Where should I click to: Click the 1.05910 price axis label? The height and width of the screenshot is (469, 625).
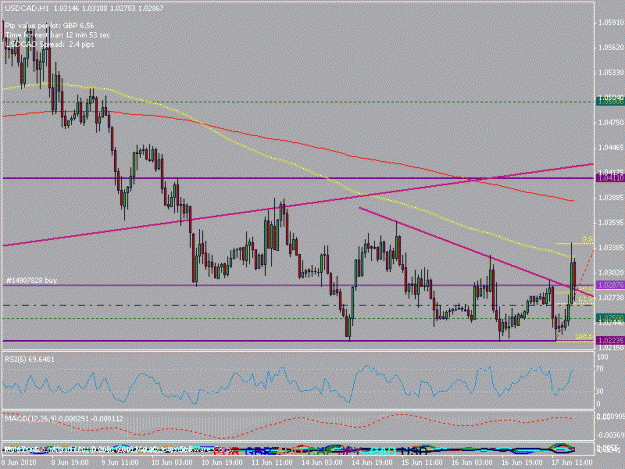pos(611,23)
